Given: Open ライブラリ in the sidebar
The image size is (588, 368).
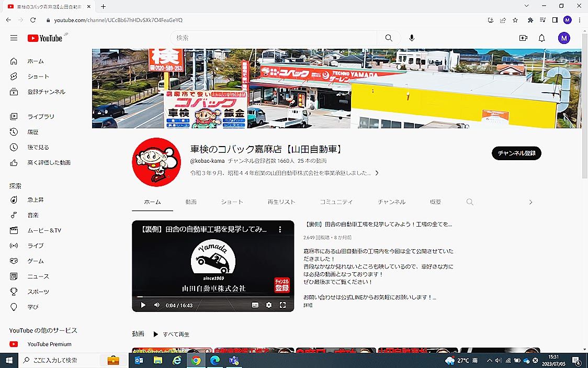Looking at the screenshot, I should (42, 117).
